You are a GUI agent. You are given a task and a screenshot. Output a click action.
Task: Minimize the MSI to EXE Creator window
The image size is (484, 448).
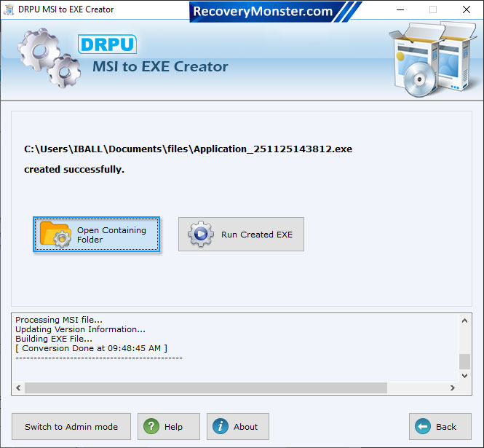click(x=400, y=10)
